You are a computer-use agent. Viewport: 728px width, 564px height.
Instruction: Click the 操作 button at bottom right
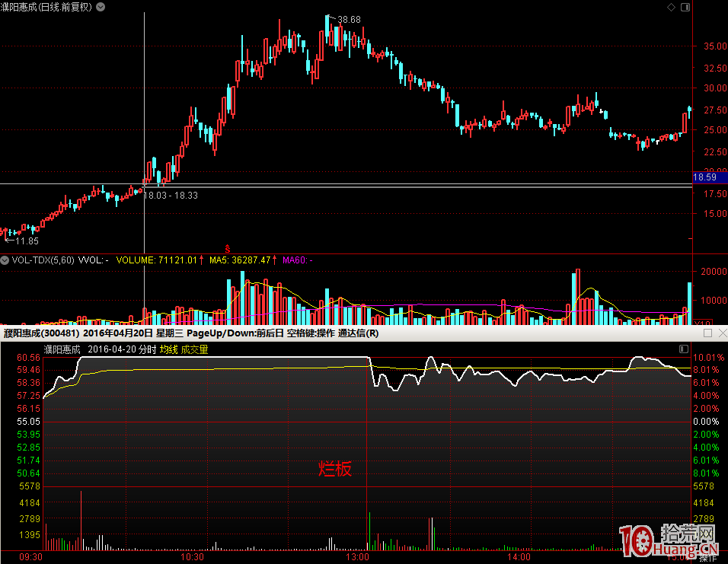(x=707, y=558)
